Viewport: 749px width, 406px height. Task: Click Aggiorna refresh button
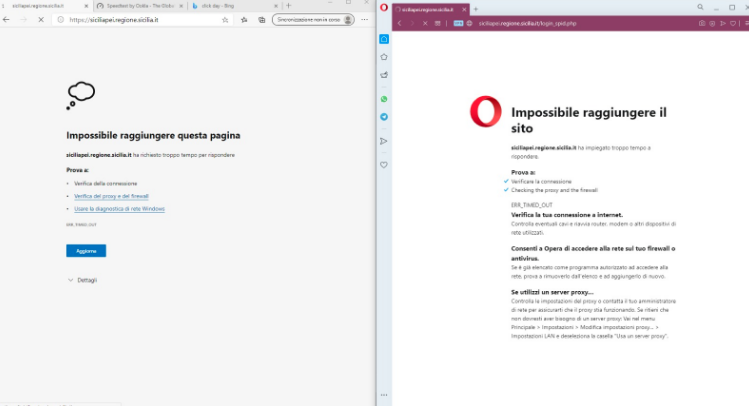(x=86, y=251)
